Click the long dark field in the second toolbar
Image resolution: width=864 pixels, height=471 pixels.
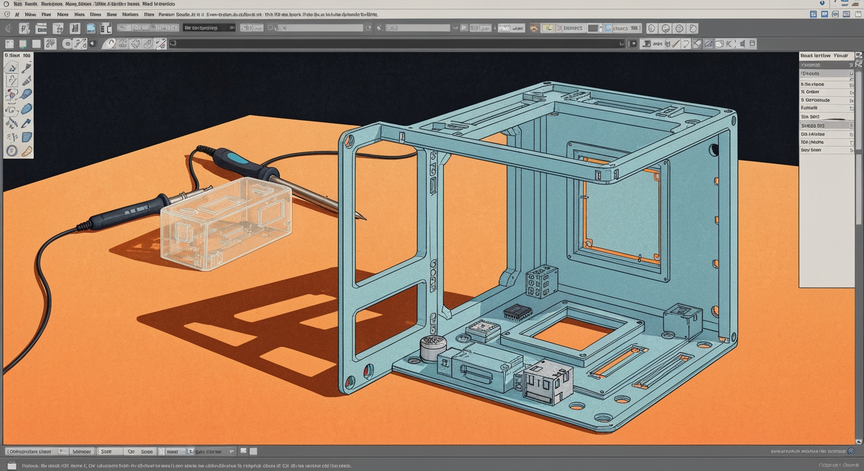[x=397, y=43]
